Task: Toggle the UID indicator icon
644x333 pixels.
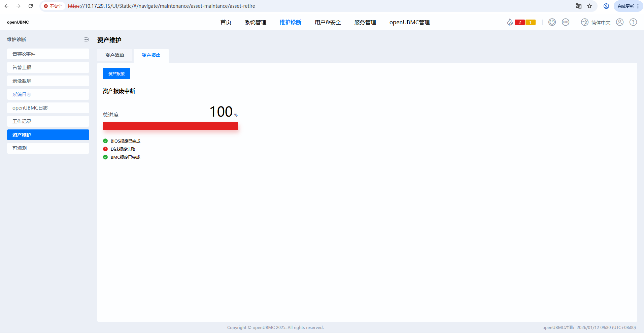Action: pos(566,22)
